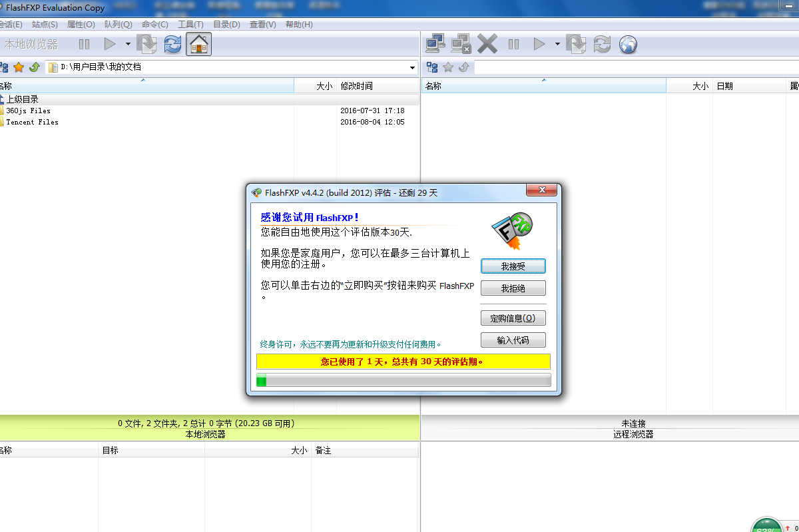799x532 pixels.
Task: Click the queue 目标 column header
Action: (151, 451)
